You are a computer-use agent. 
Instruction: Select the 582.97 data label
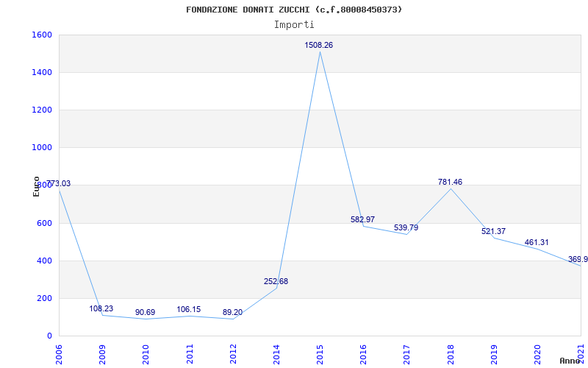[x=362, y=219]
